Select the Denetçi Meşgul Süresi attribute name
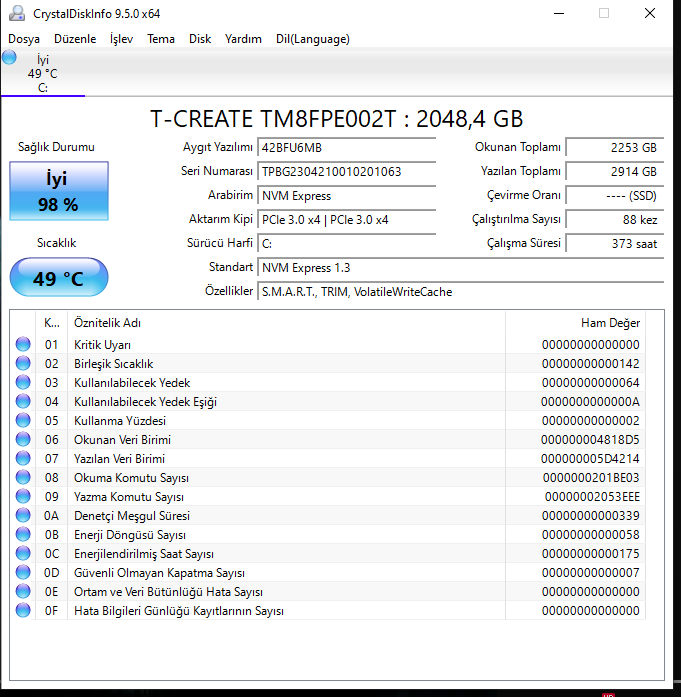The height and width of the screenshot is (697, 681). [132, 516]
